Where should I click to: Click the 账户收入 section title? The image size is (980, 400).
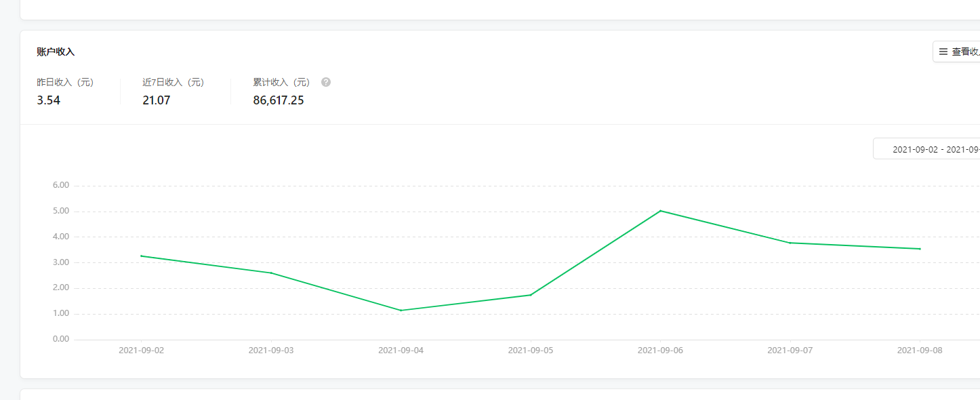pyautogui.click(x=56, y=52)
